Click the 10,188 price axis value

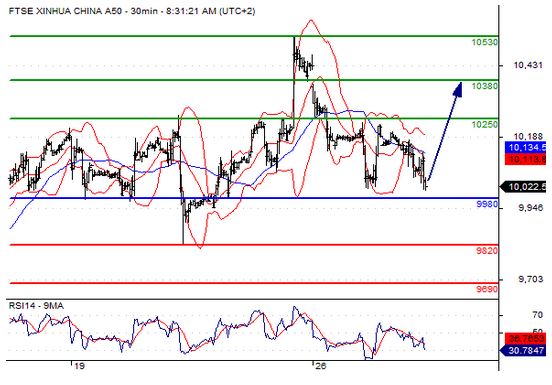click(528, 136)
